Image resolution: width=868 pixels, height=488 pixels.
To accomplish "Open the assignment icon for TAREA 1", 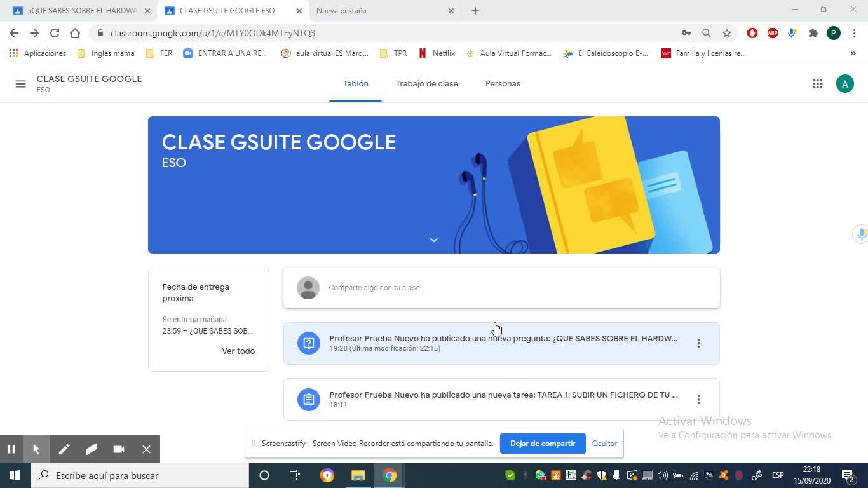I will tap(309, 400).
